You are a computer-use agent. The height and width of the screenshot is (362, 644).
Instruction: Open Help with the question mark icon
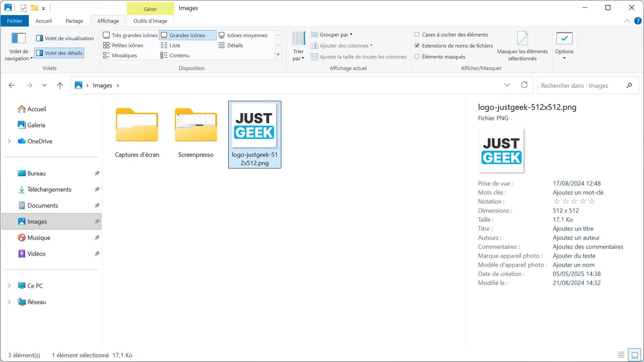(638, 21)
